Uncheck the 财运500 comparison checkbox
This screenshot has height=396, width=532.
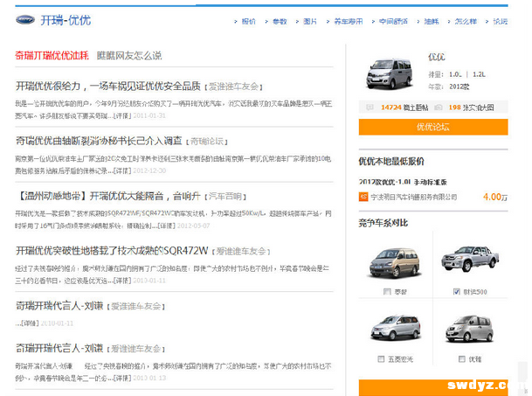pyautogui.click(x=457, y=292)
